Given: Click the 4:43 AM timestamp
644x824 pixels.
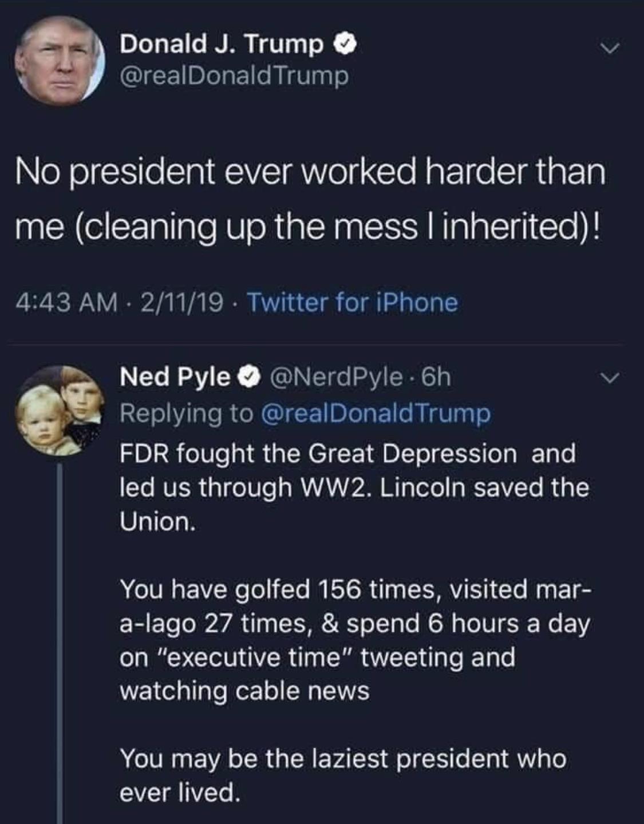Looking at the screenshot, I should click(66, 302).
